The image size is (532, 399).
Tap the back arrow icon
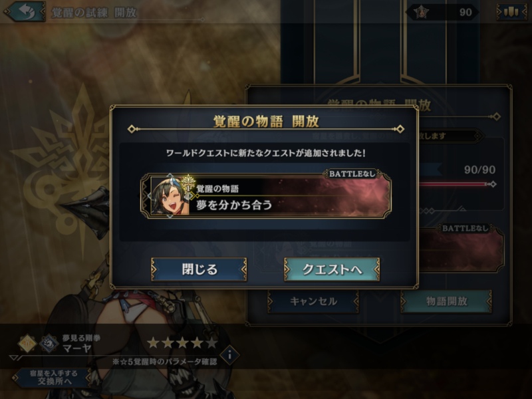tap(25, 11)
